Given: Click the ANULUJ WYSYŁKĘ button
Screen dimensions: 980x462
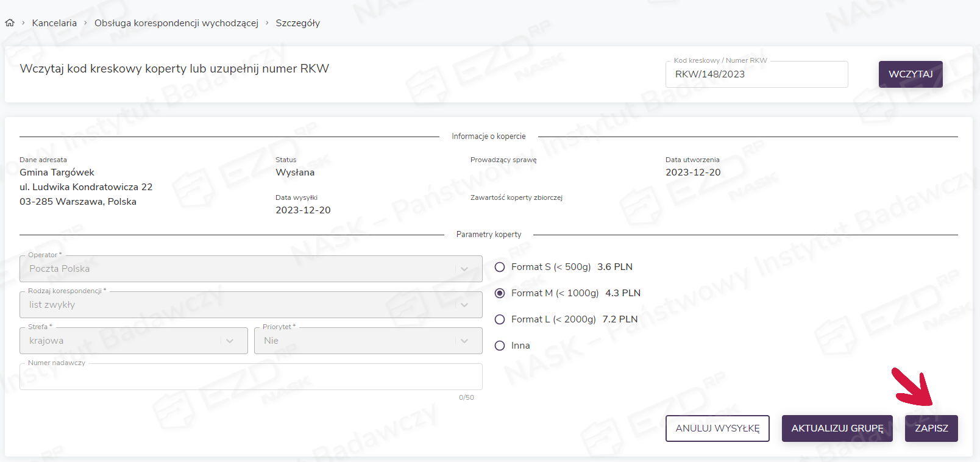Looking at the screenshot, I should [x=717, y=428].
